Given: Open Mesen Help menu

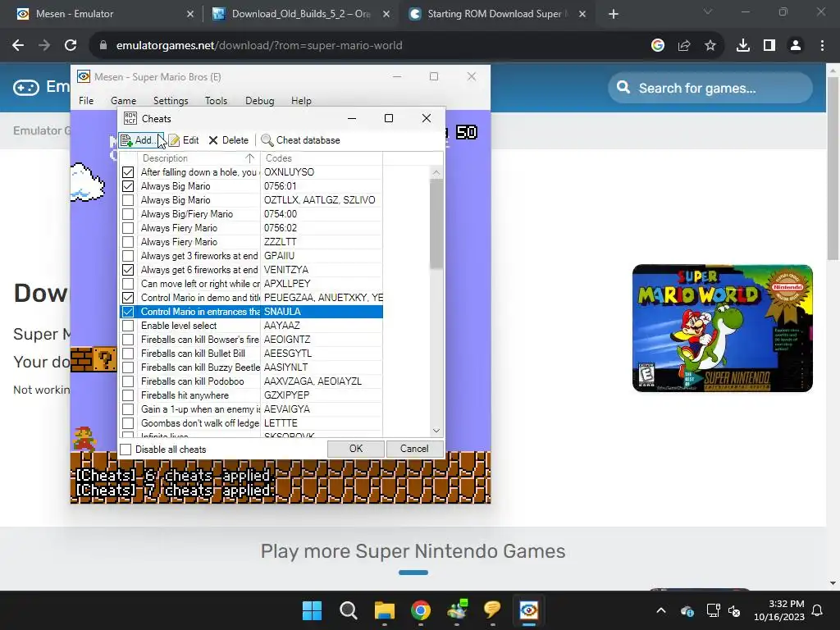Looking at the screenshot, I should tap(301, 101).
